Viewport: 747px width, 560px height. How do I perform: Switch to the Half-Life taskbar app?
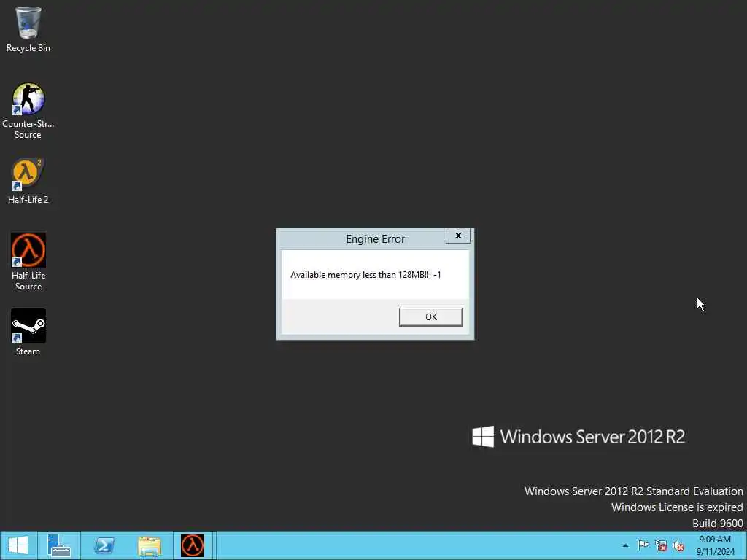(193, 545)
